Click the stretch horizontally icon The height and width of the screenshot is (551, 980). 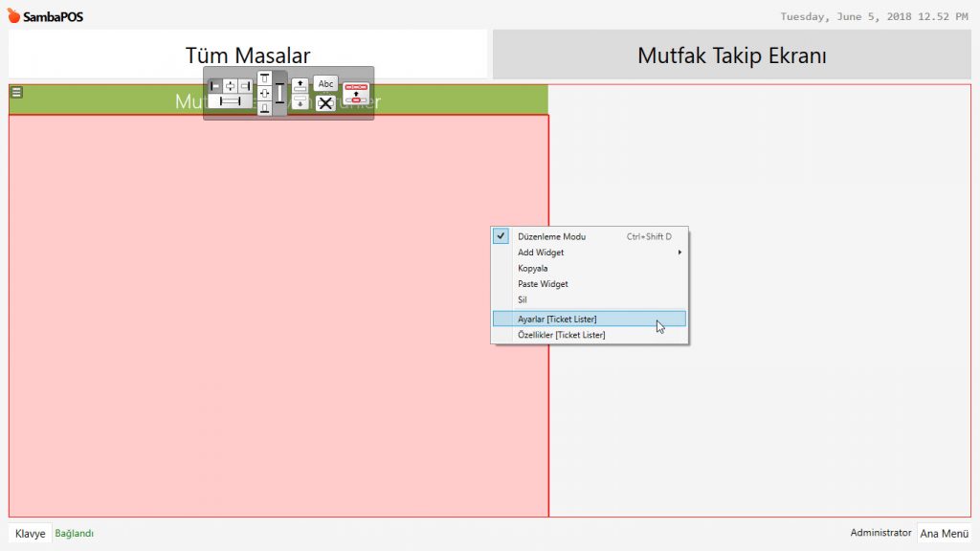click(x=230, y=101)
